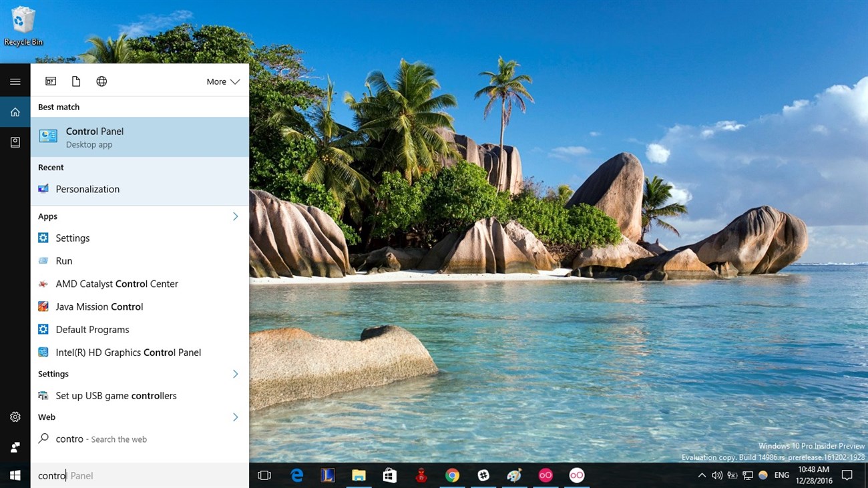Switch the ENG input language

coord(782,475)
